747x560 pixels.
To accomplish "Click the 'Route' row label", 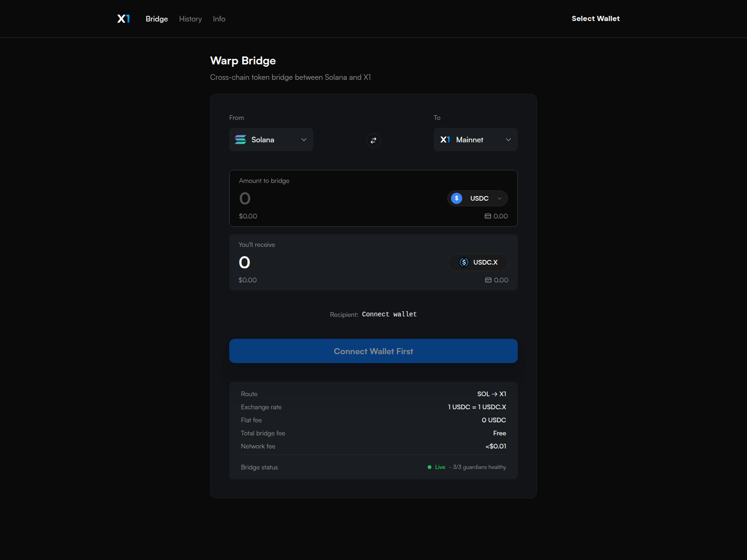I will coord(249,394).
